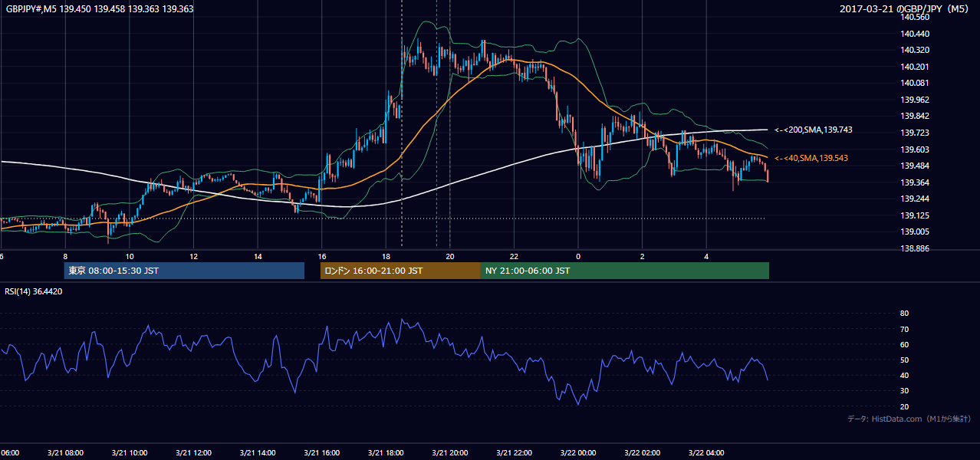The width and height of the screenshot is (980, 460).
Task: Click the 139.603 price axis label
Action: coord(916,149)
